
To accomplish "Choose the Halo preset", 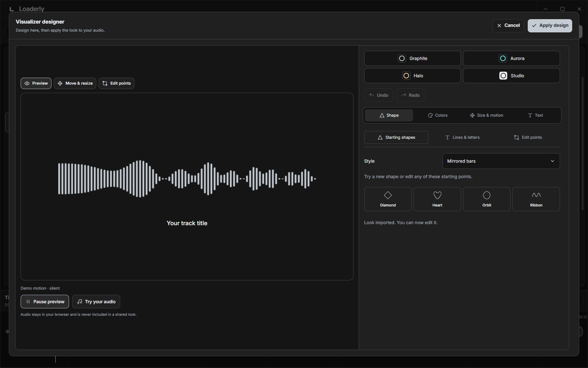I will click(412, 76).
